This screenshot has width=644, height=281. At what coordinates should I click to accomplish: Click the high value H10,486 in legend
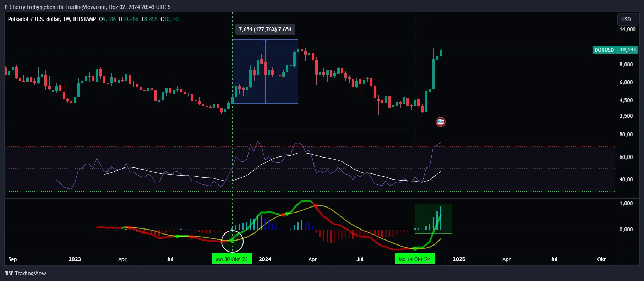point(129,19)
